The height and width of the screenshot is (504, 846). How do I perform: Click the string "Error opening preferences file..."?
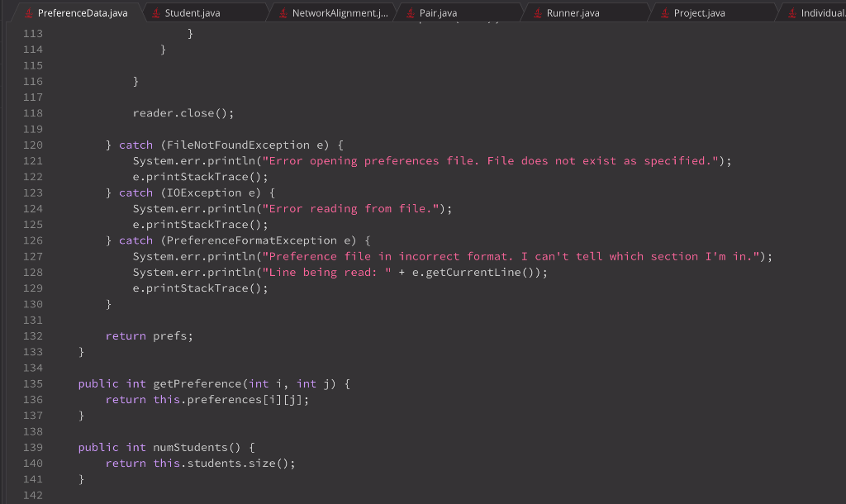coord(491,161)
